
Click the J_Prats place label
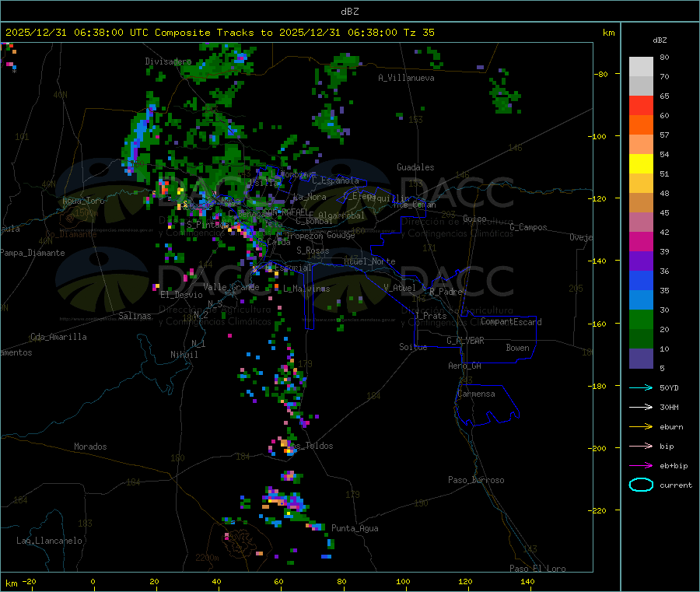(x=430, y=316)
